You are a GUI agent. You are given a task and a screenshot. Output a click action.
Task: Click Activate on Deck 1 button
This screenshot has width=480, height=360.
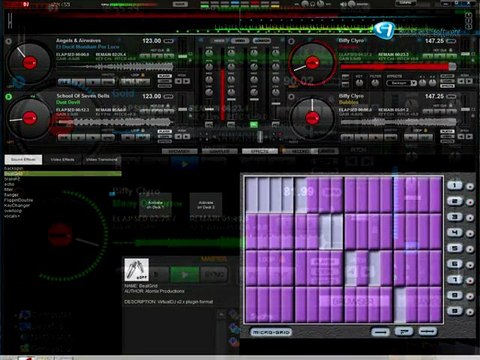pyautogui.click(x=155, y=204)
